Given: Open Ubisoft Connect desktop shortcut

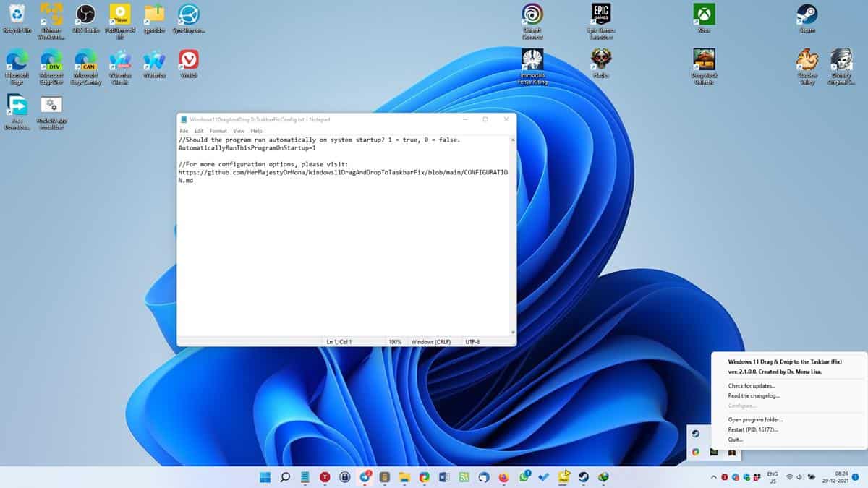Looking at the screenshot, I should click(533, 14).
